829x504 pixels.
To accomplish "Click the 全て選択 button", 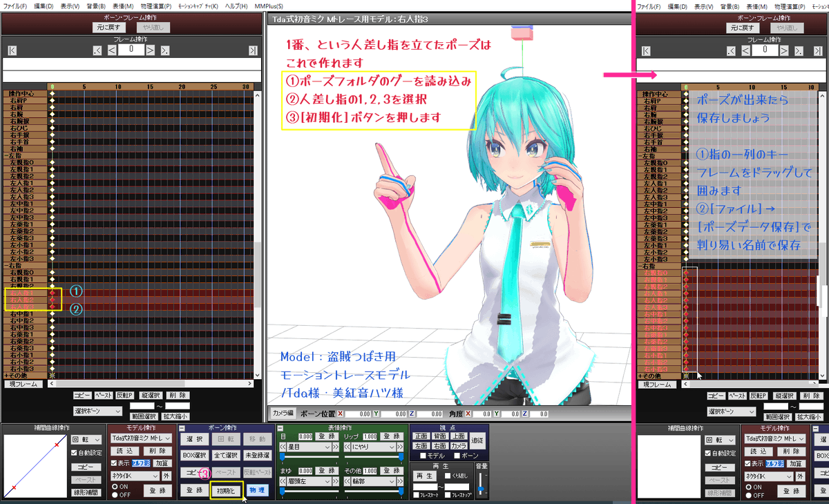I will [x=227, y=456].
